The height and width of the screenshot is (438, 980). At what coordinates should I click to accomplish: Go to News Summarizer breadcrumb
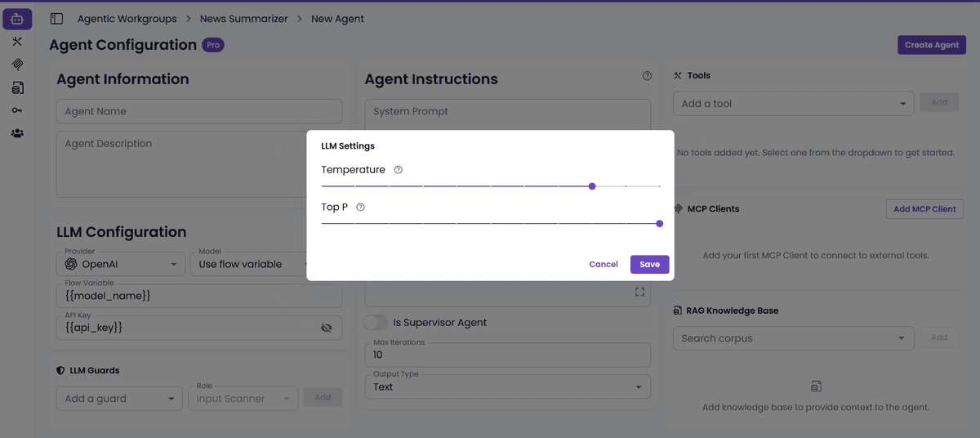[244, 19]
